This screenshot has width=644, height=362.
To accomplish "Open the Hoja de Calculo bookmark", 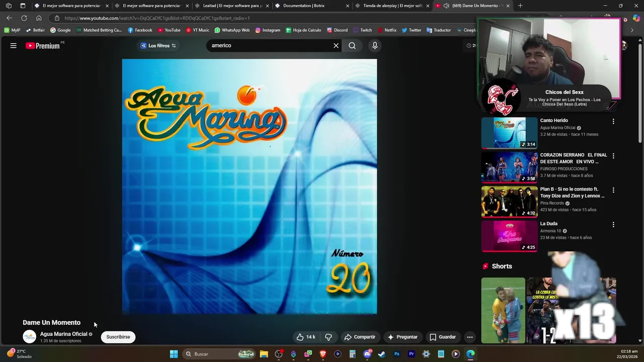I will click(x=303, y=30).
